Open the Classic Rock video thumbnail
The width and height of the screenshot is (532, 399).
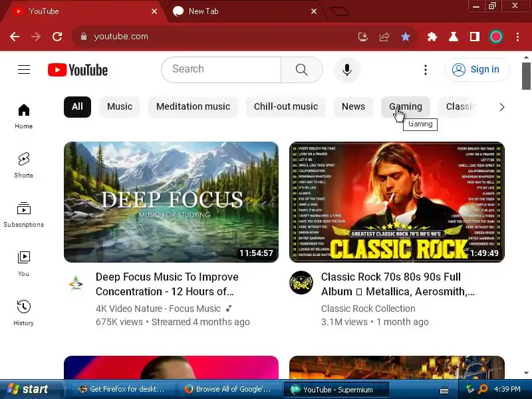point(396,202)
